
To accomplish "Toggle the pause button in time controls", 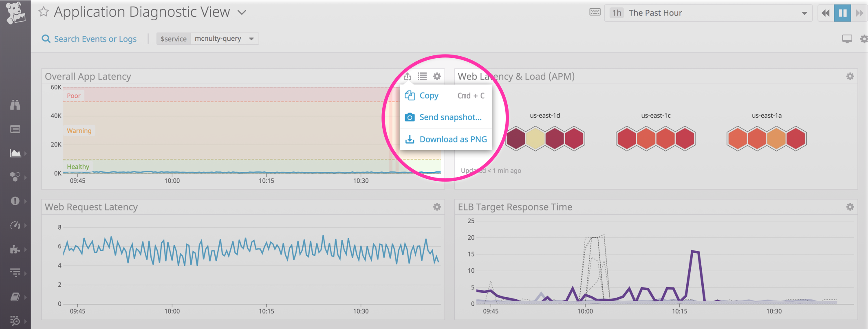I will [842, 13].
